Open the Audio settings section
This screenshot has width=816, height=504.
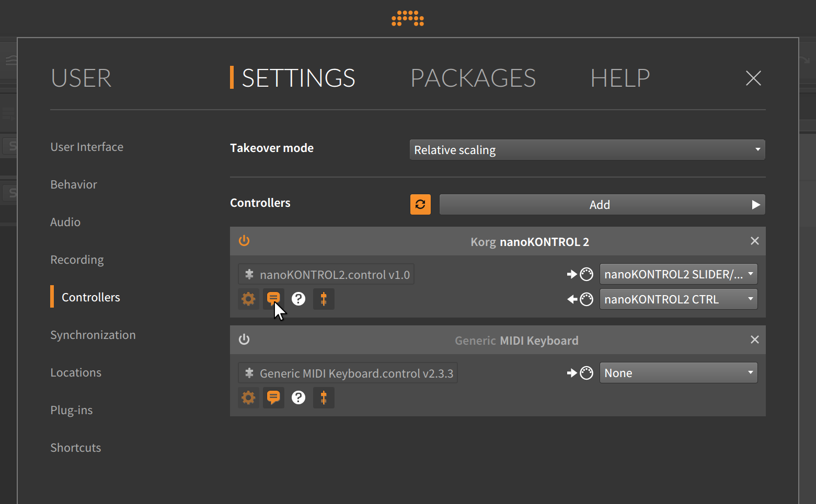tap(65, 221)
